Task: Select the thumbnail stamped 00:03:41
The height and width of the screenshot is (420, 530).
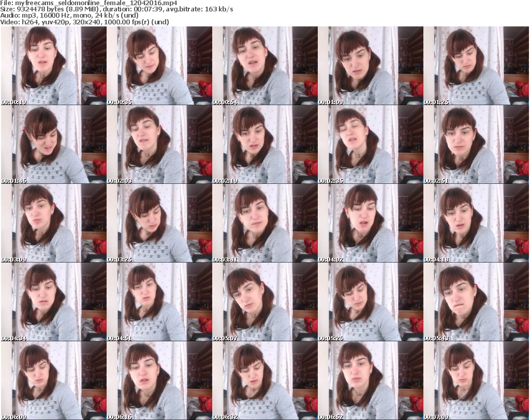Action: click(264, 223)
